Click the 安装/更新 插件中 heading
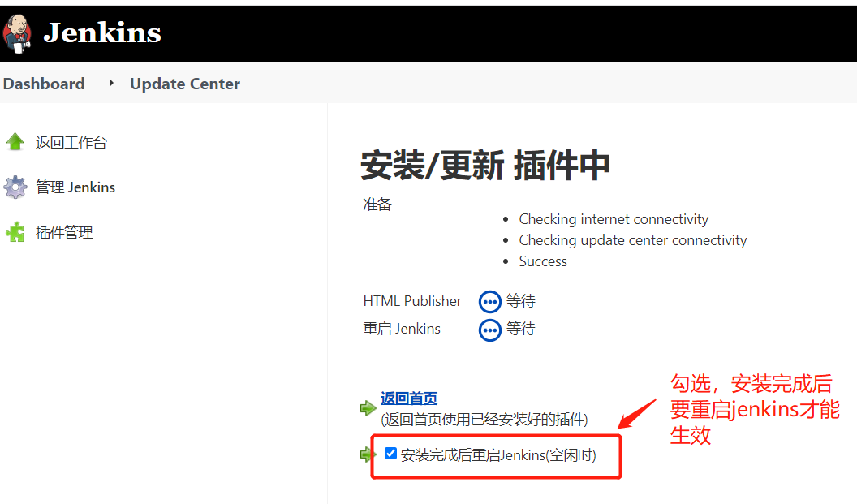 (484, 165)
